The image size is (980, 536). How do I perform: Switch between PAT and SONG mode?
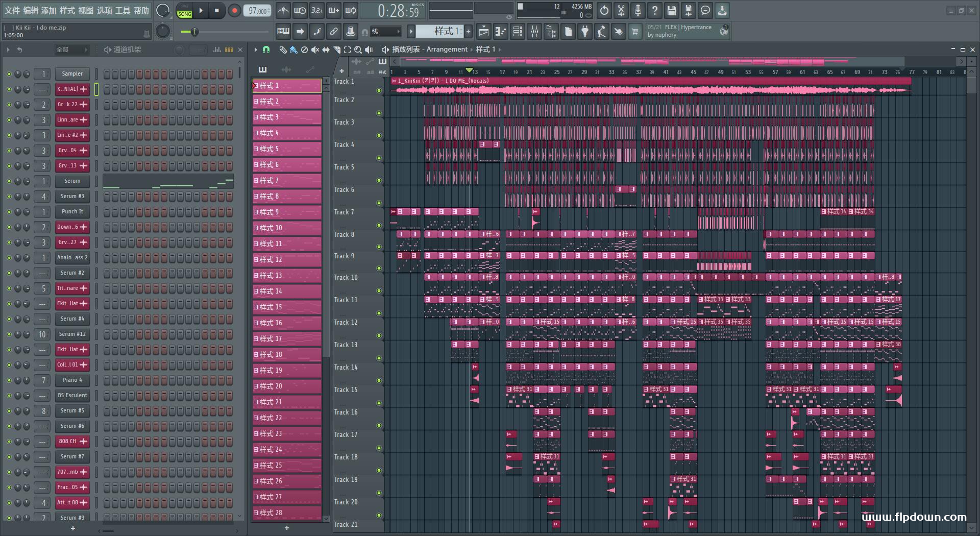[x=185, y=11]
